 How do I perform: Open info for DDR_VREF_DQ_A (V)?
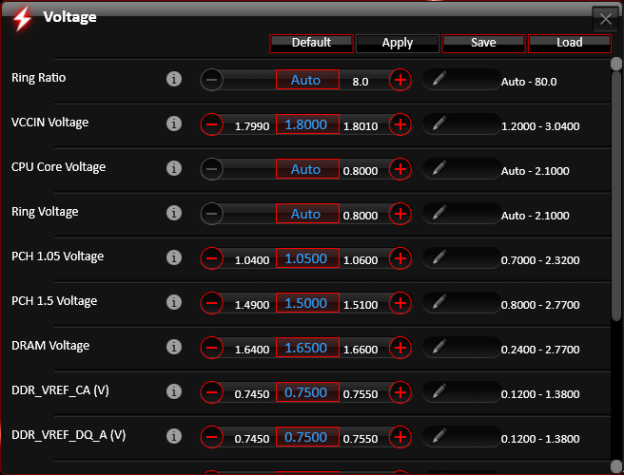pos(174,436)
